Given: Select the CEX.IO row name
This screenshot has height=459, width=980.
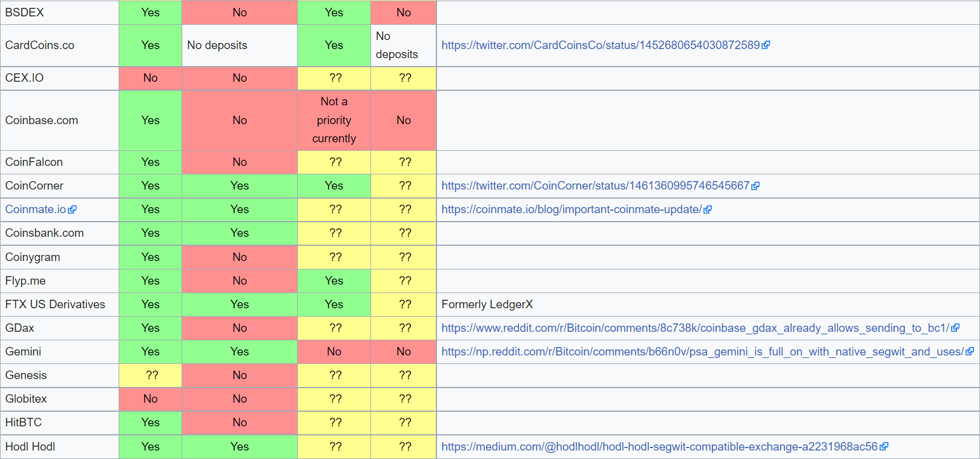Looking at the screenshot, I should coord(24,78).
